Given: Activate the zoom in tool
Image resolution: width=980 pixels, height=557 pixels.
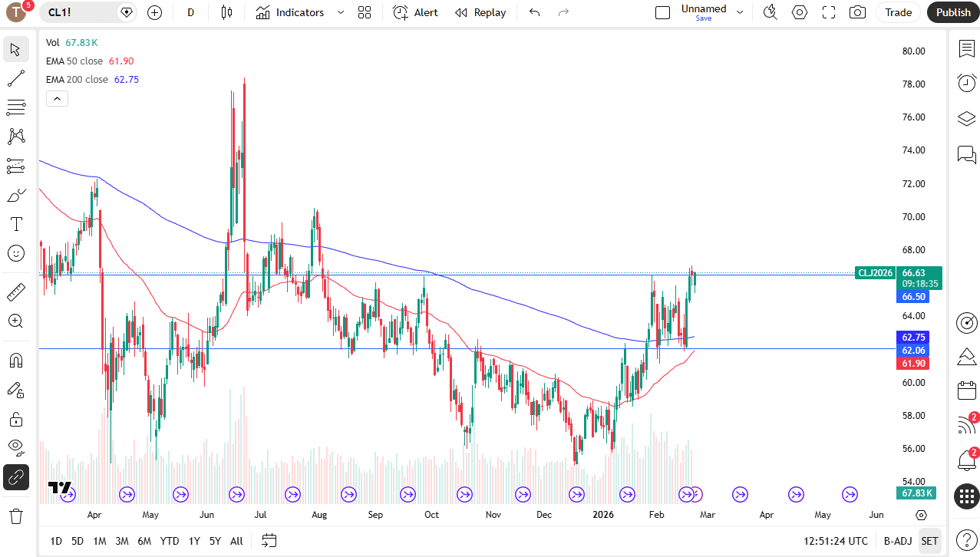Looking at the screenshot, I should coord(15,321).
